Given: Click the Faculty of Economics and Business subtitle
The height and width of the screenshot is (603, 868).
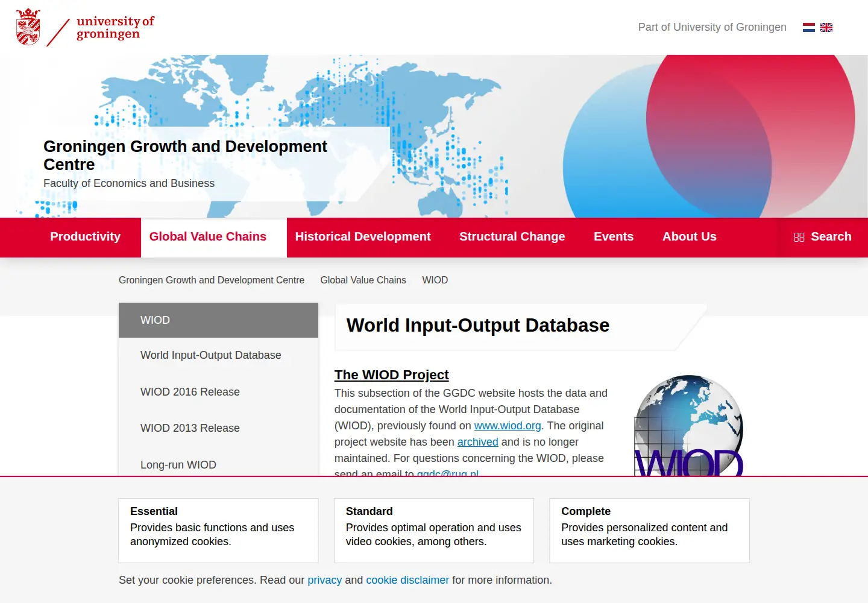Looking at the screenshot, I should (x=129, y=183).
